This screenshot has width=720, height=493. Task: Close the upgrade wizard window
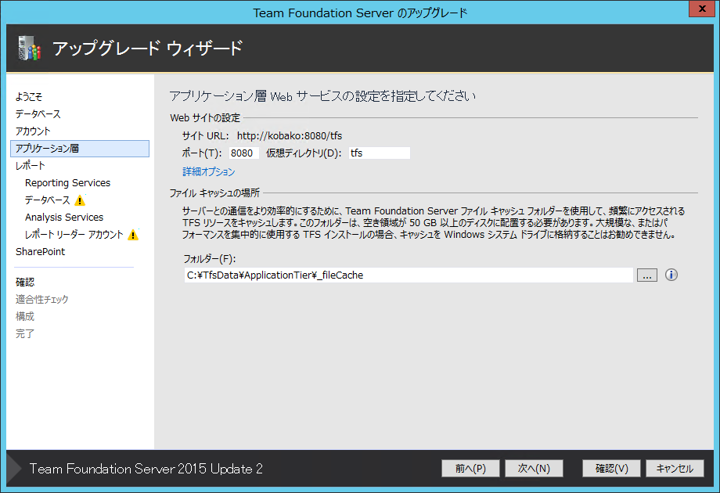pos(696,12)
